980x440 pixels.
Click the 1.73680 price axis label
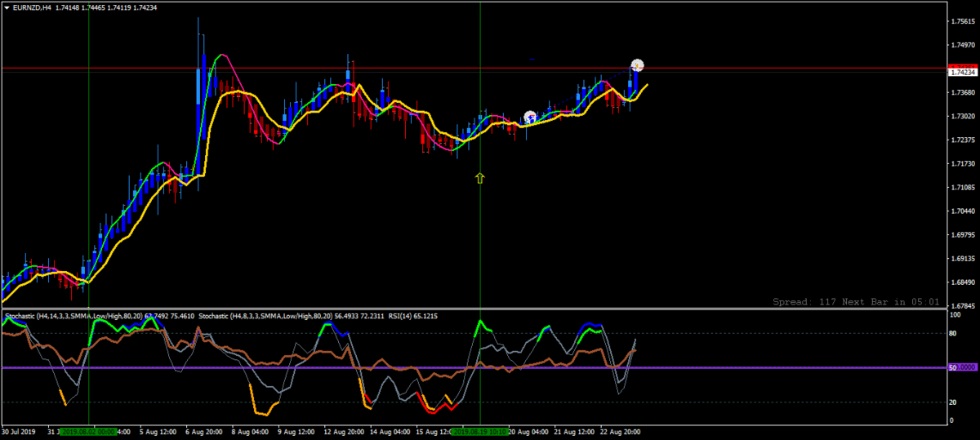point(964,93)
